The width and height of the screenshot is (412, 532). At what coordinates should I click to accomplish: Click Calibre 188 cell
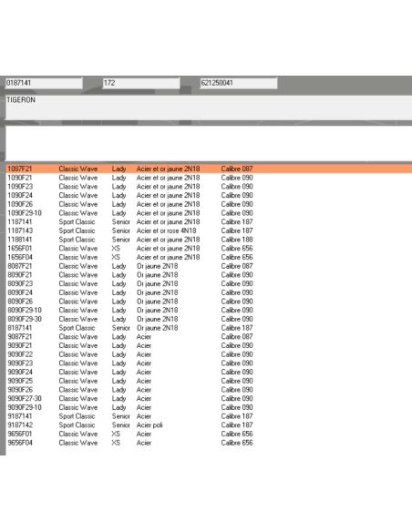[237, 240]
